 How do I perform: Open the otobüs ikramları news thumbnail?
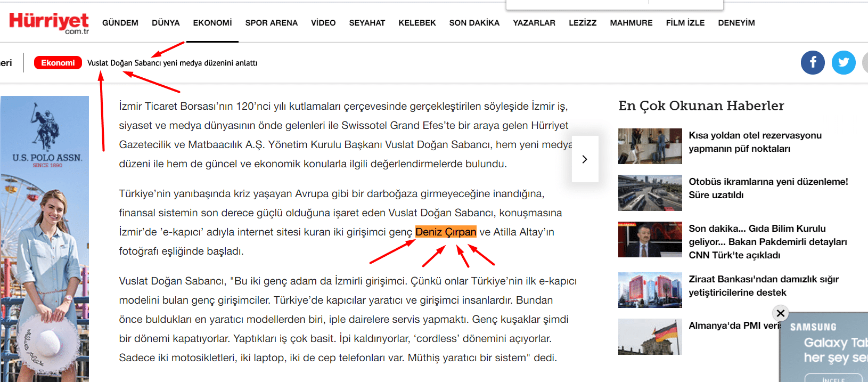650,193
